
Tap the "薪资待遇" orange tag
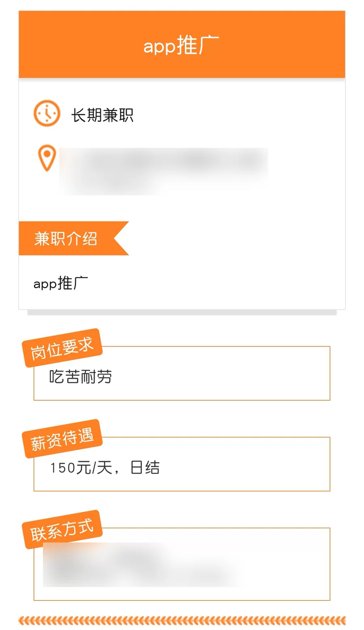(62, 438)
